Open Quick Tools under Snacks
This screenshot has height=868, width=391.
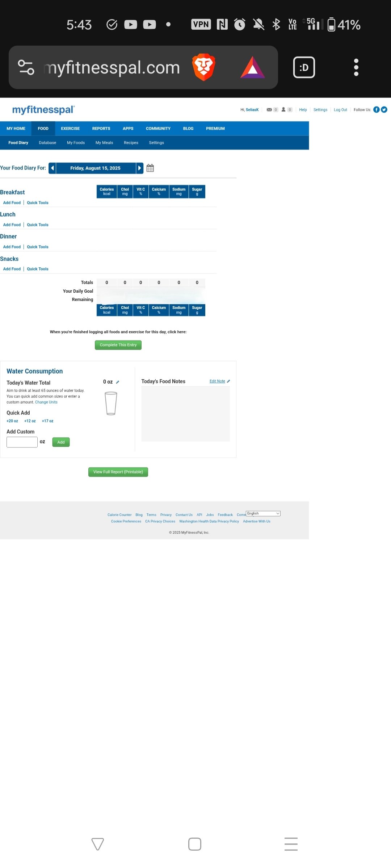pyautogui.click(x=38, y=269)
